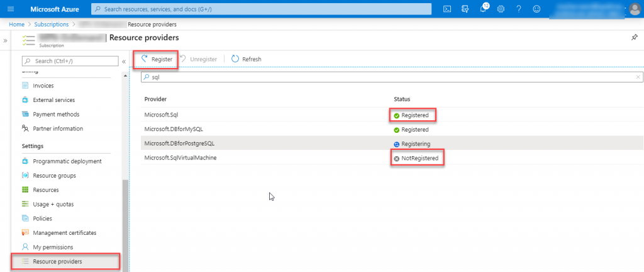Click the Partner information people icon
This screenshot has width=644, height=272.
[25, 128]
